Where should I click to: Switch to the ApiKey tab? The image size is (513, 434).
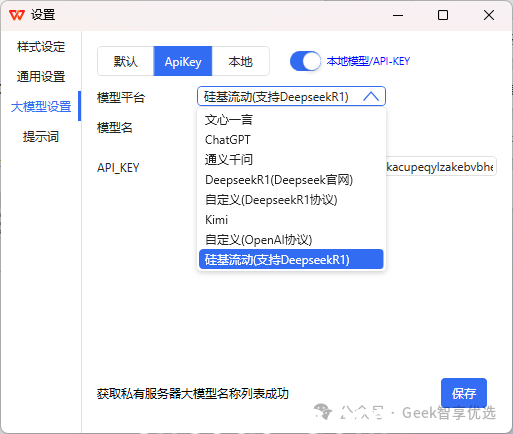pyautogui.click(x=183, y=61)
